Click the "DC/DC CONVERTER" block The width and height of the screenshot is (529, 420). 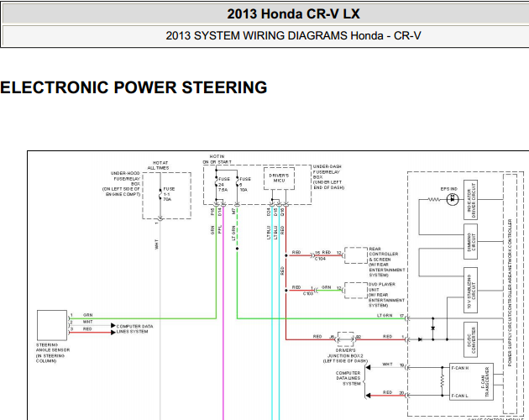[x=470, y=339]
